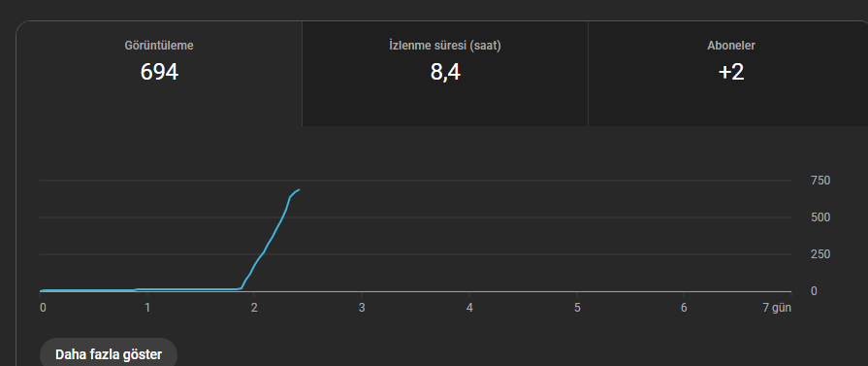Click the 694 views count

pyautogui.click(x=159, y=72)
